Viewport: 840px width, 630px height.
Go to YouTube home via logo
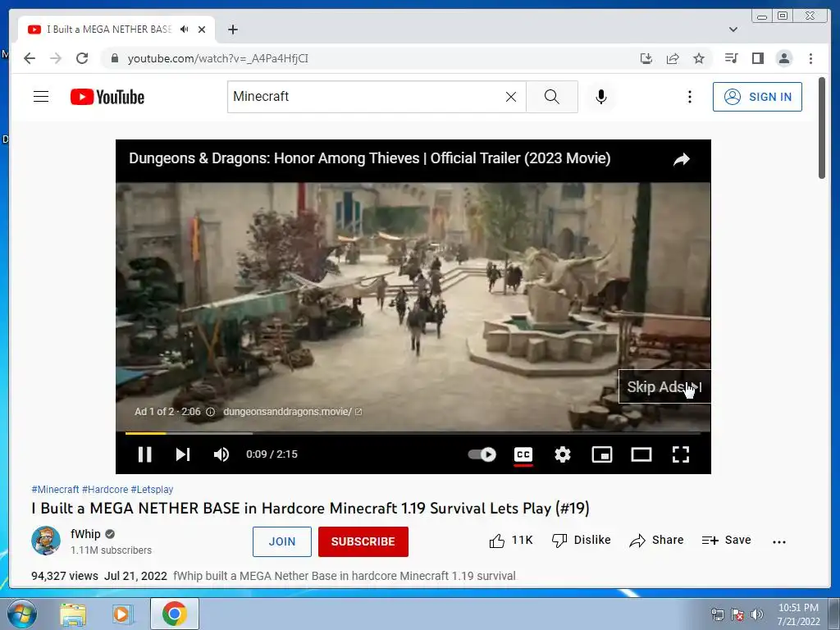[x=107, y=97]
